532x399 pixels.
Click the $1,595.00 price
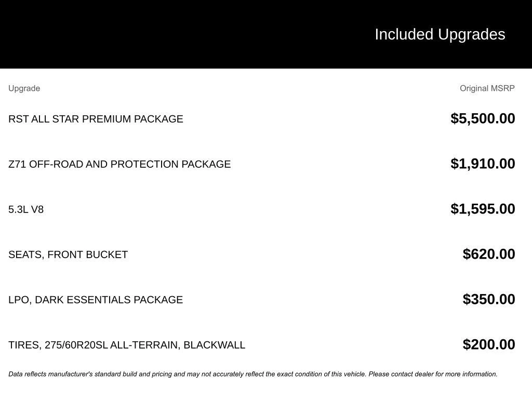point(483,209)
